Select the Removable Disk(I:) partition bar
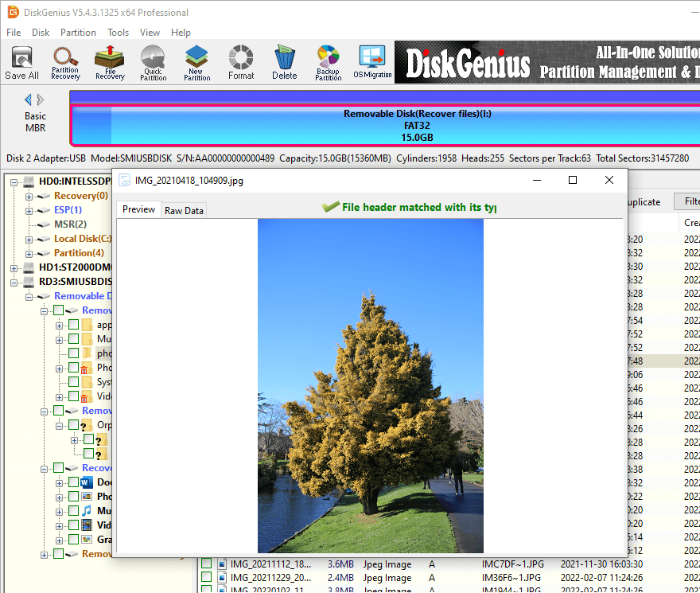 tap(385, 125)
